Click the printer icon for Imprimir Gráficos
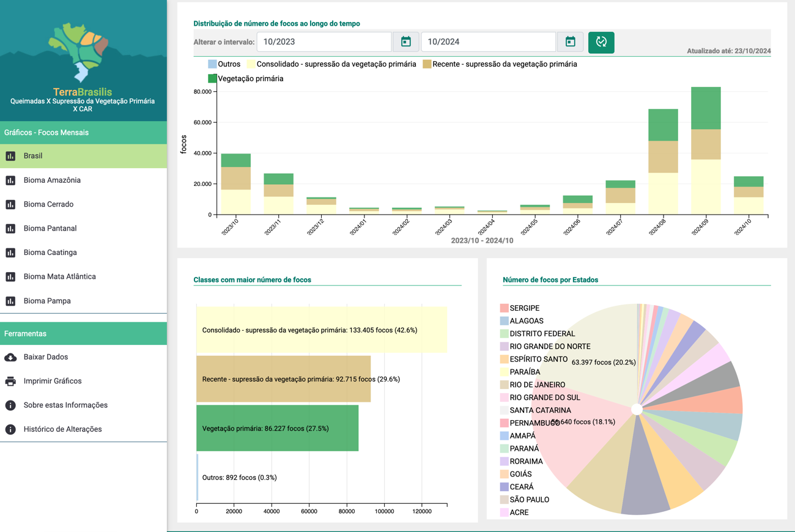This screenshot has height=532, width=795. [x=10, y=381]
